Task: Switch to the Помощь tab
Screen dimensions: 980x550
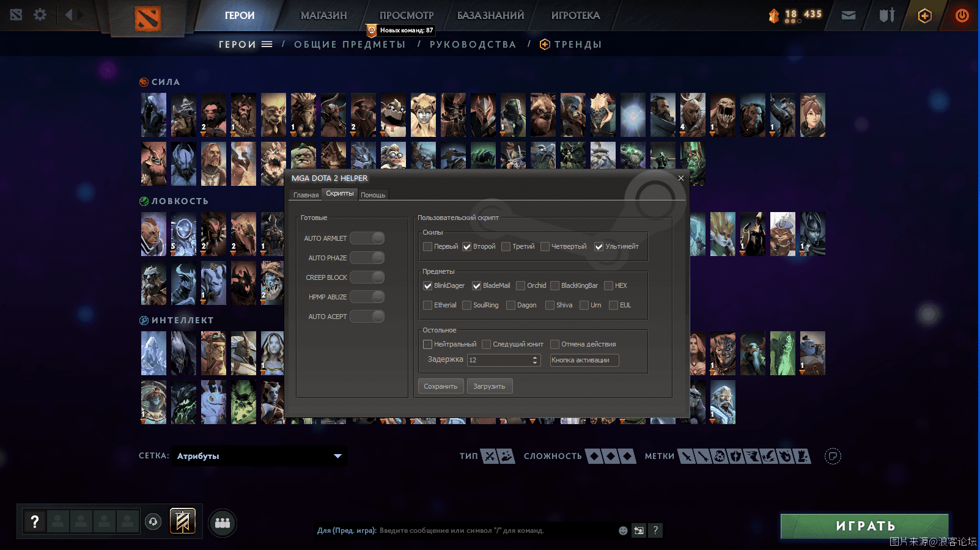Action: click(x=373, y=195)
